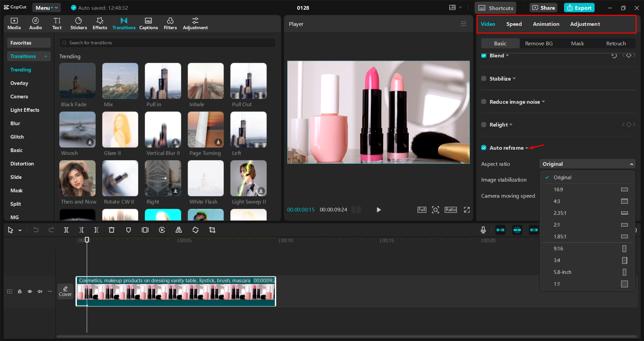The height and width of the screenshot is (341, 644).
Task: Uncheck the Blend checkbox
Action: click(484, 56)
